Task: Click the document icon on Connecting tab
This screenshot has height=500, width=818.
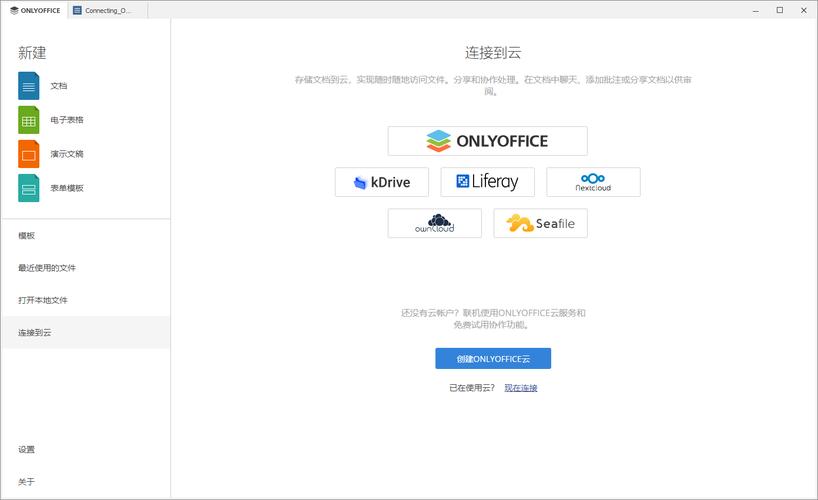Action: click(x=77, y=10)
